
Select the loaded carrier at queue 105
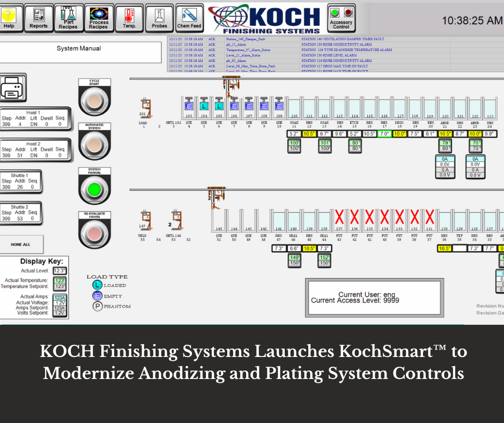[x=219, y=106]
